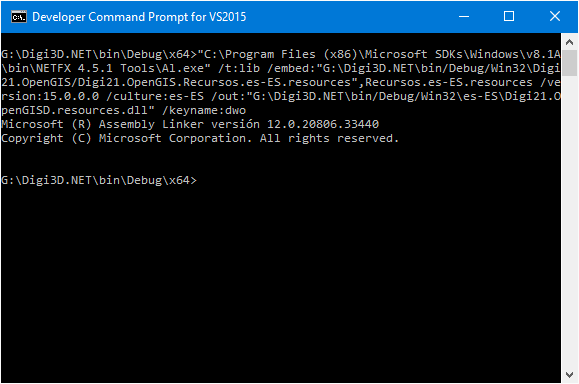
Task: Open the console system menu icon
Action: (18, 17)
